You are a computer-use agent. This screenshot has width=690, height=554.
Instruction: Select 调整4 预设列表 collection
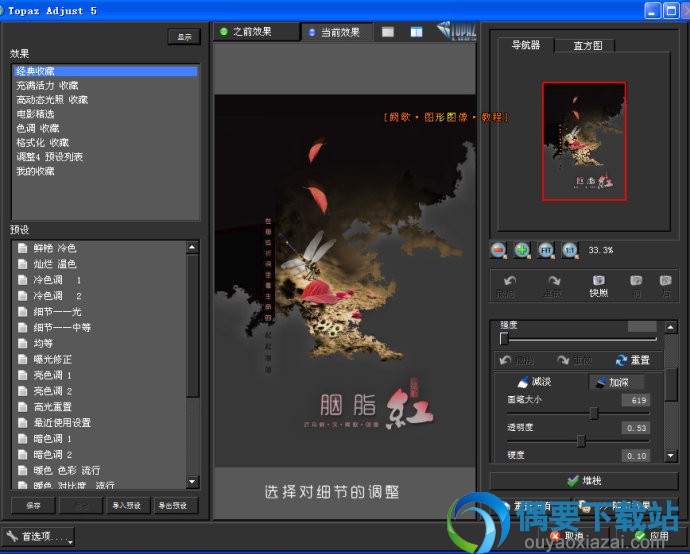(x=105, y=157)
